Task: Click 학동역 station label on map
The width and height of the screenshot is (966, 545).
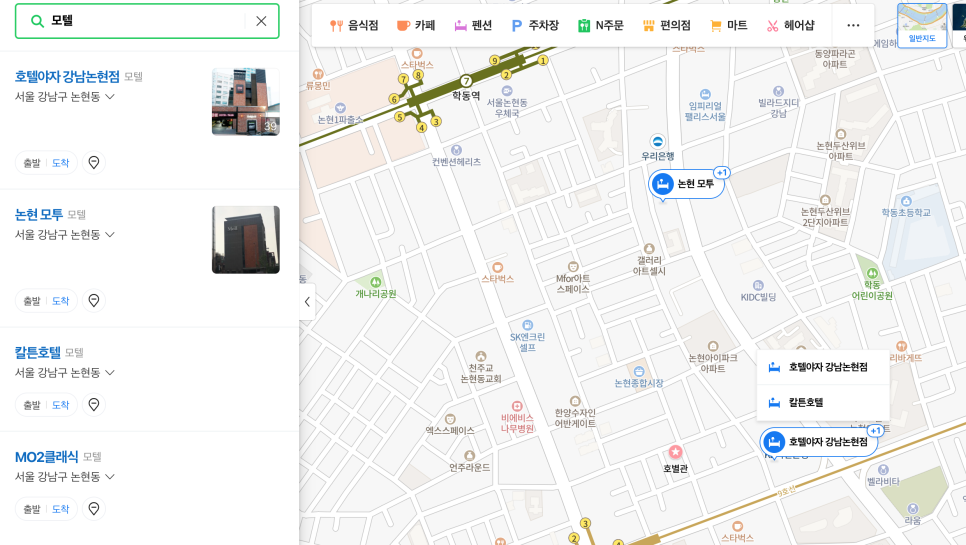Action: pos(466,95)
